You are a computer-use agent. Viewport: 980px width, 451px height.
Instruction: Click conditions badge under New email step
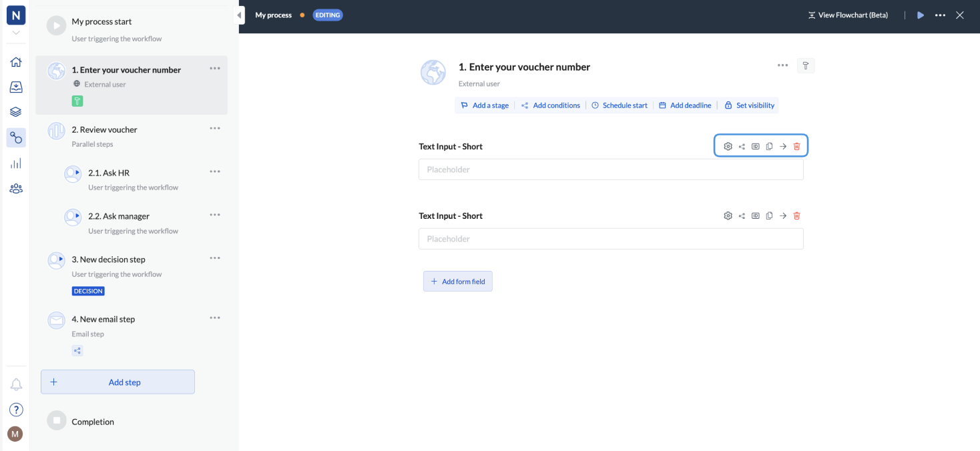click(x=77, y=350)
